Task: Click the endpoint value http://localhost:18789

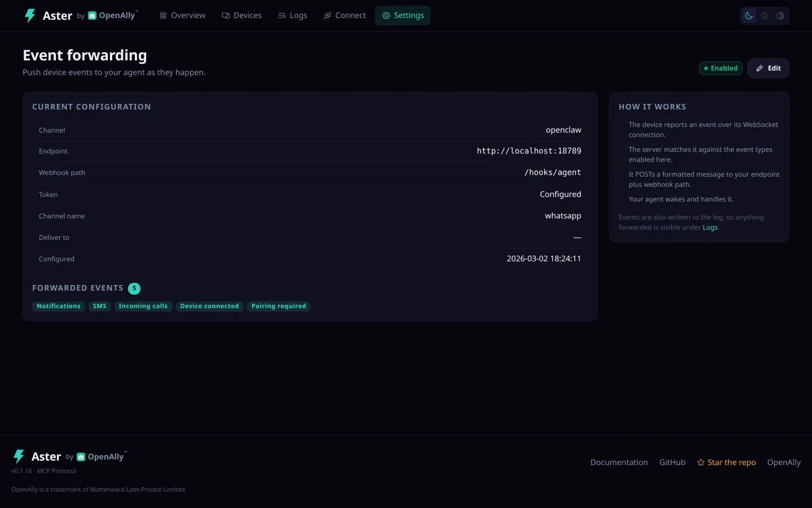Action: click(529, 151)
